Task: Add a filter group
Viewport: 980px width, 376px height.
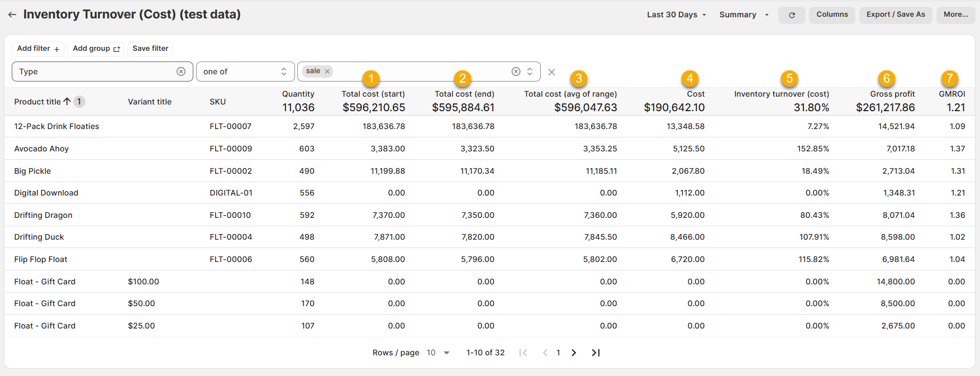Action: 96,49
